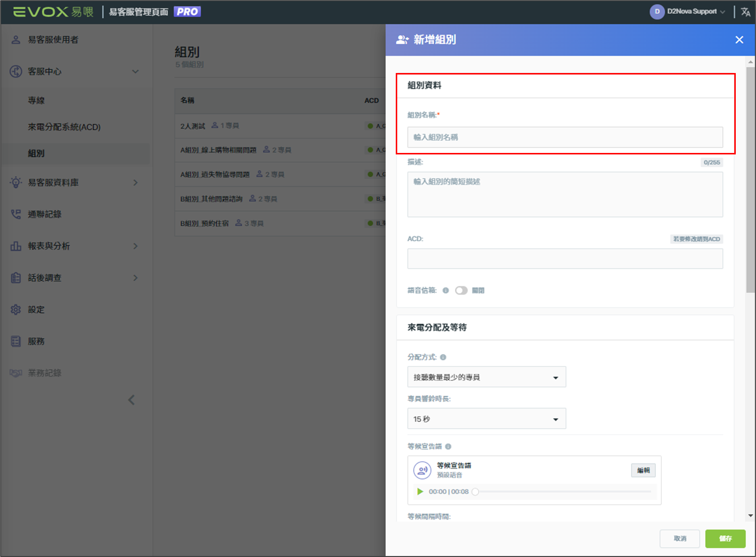Viewport: 756px width, 557px height.
Task: Expand 話後調查 submenu arrow
Action: point(135,278)
